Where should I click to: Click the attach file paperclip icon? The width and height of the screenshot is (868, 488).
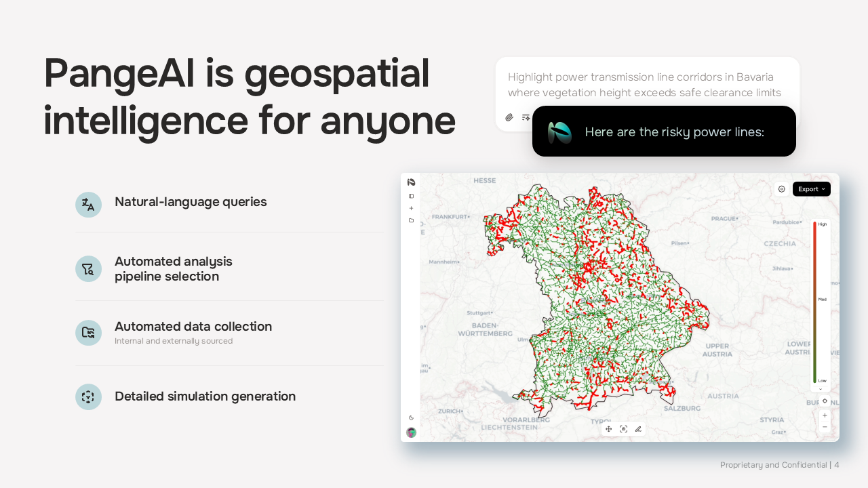click(509, 117)
